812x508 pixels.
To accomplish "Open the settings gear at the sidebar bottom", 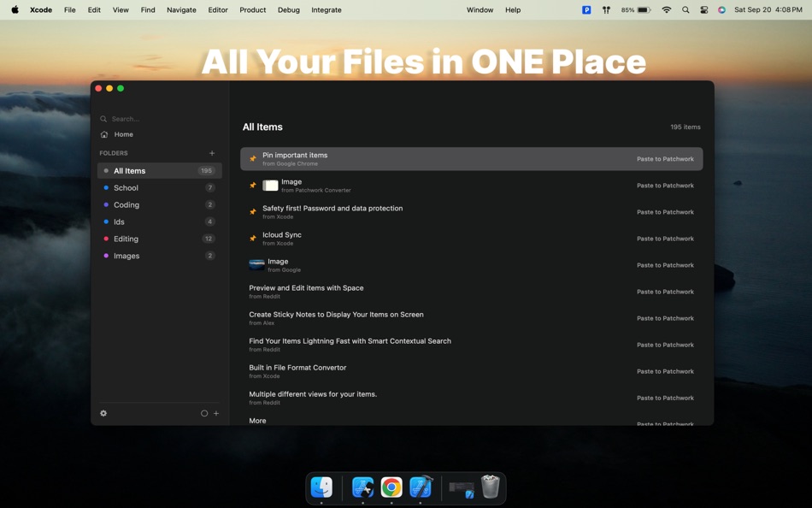I will pyautogui.click(x=103, y=413).
